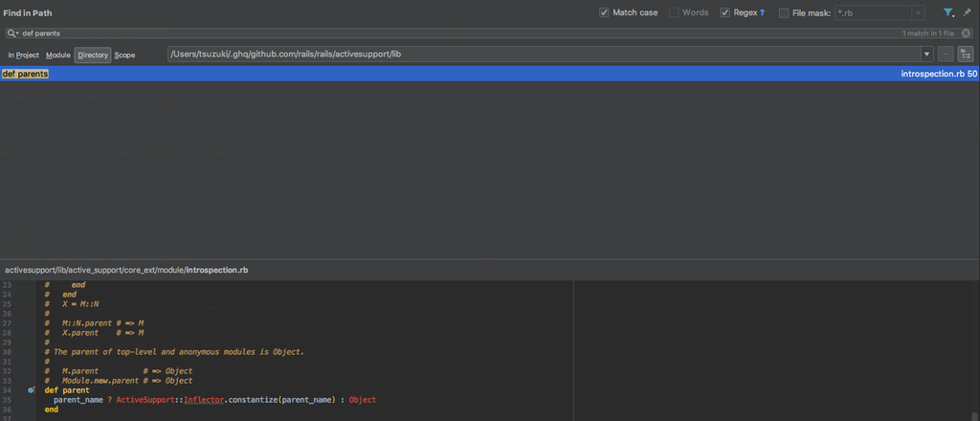Screen dimensions: 980x421
Task: Click the 'end' keyword on line 36
Action: (52, 410)
